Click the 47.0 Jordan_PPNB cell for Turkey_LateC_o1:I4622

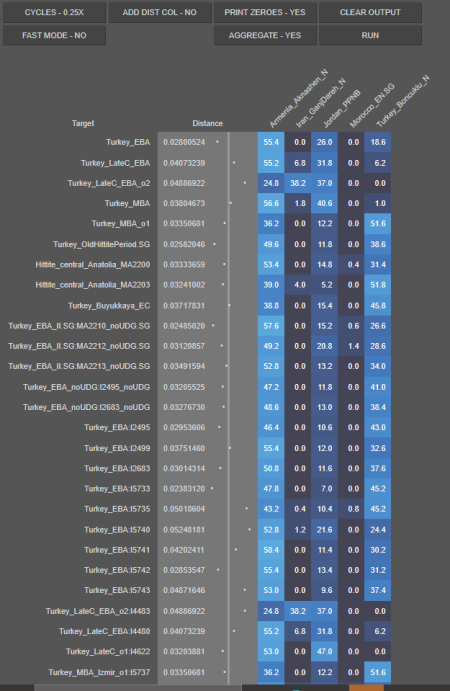(x=324, y=651)
